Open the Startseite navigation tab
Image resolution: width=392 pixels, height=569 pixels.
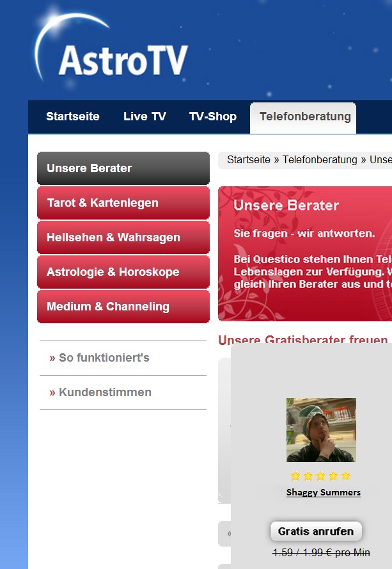(x=72, y=116)
